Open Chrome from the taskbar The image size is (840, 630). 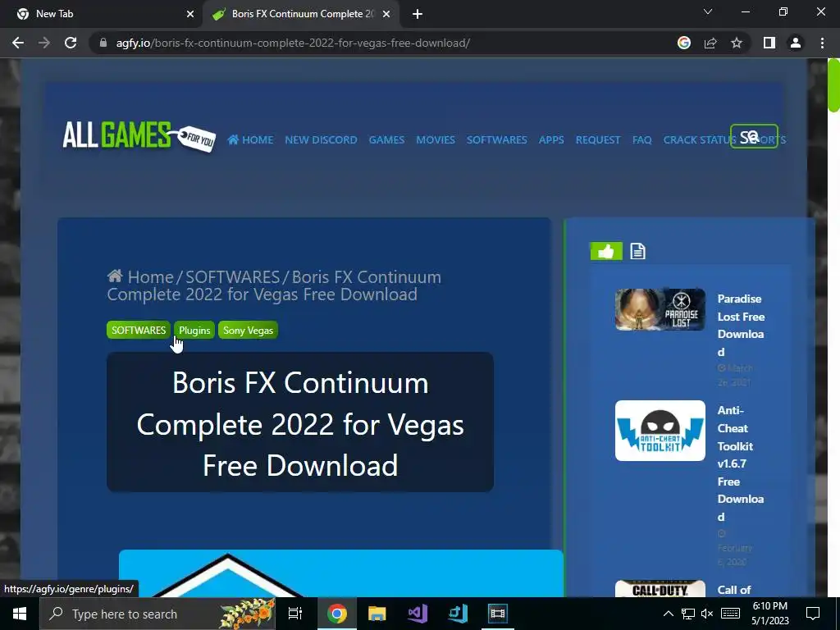coord(337,614)
